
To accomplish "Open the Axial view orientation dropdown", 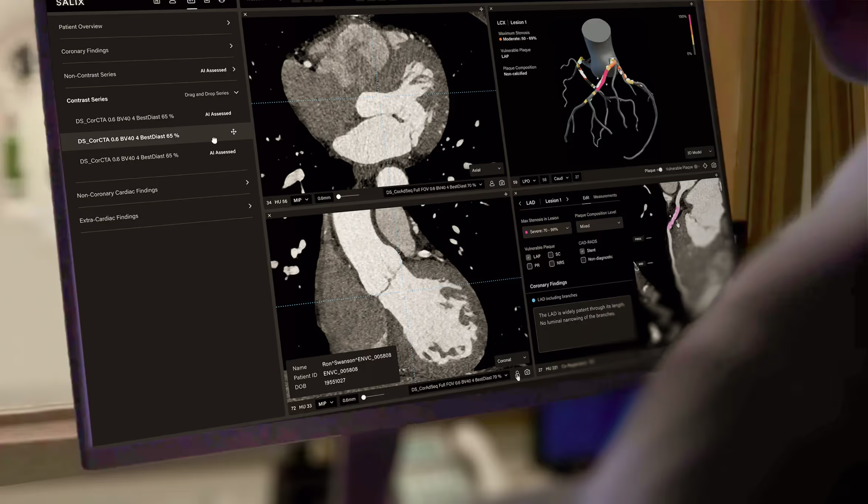I will (x=486, y=169).
